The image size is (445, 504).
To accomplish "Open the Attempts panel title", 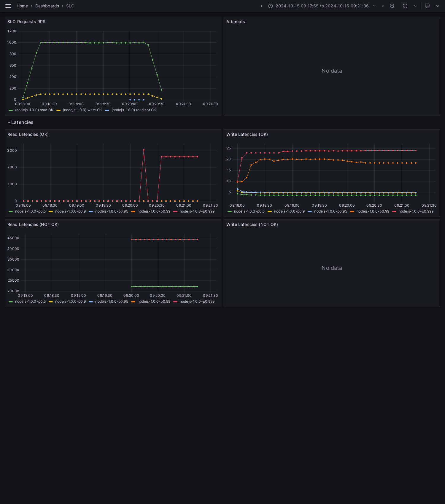I will point(236,22).
